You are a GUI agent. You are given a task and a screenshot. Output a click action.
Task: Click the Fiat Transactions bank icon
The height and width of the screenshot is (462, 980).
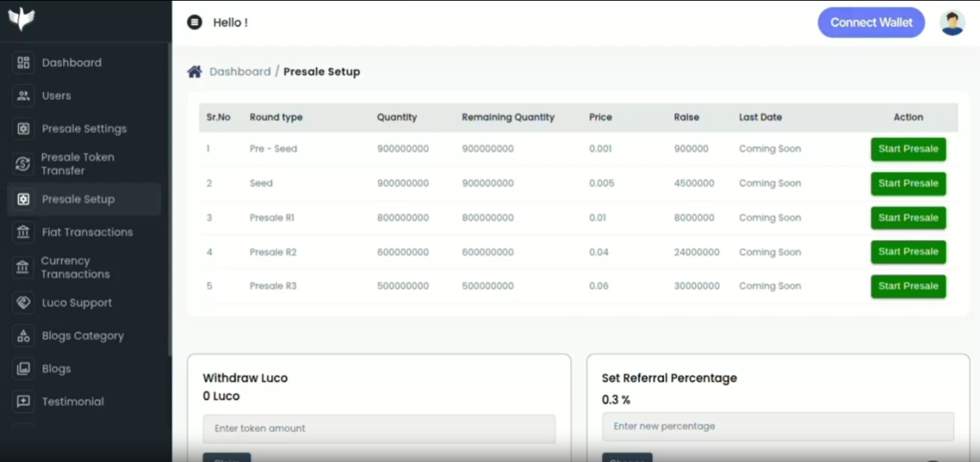(24, 233)
